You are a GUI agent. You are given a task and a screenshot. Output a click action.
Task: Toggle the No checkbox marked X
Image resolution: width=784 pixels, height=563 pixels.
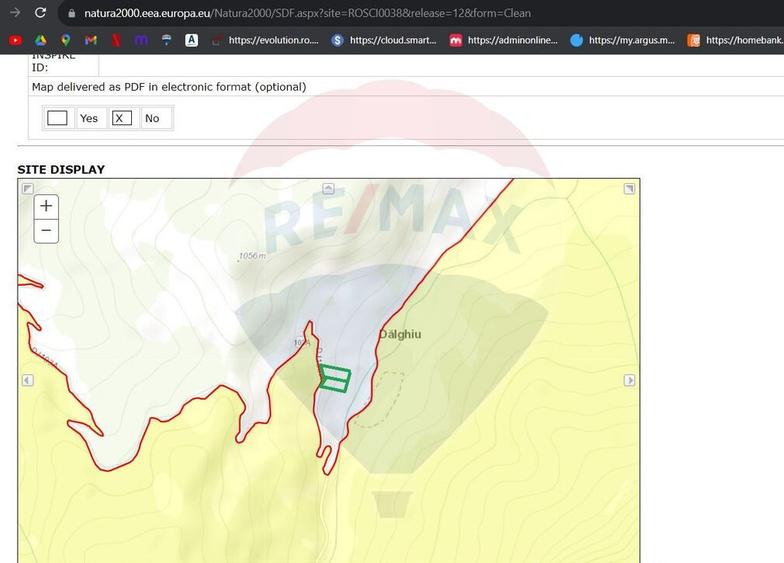coord(121,118)
